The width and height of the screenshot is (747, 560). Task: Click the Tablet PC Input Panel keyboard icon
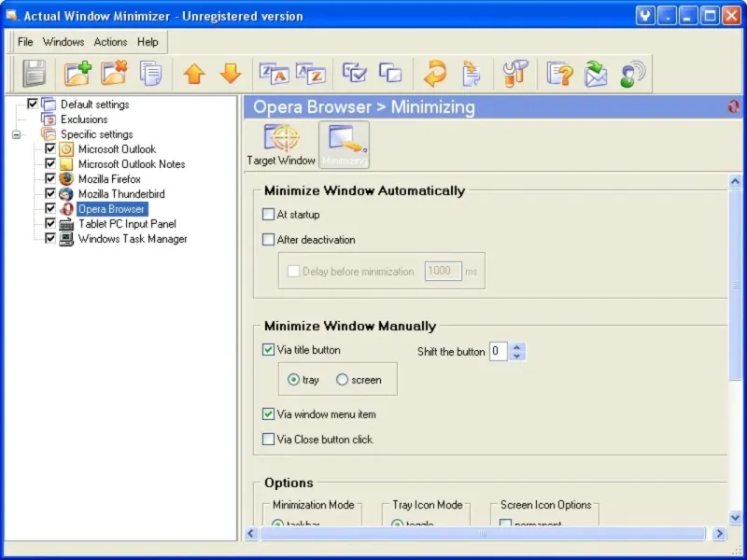pyautogui.click(x=66, y=224)
